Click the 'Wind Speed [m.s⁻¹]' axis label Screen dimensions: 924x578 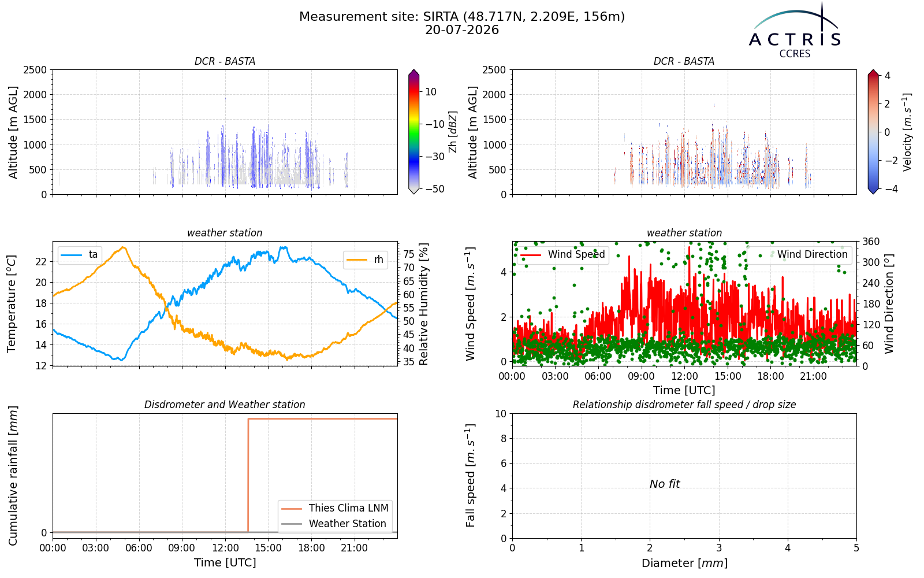pyautogui.click(x=471, y=303)
